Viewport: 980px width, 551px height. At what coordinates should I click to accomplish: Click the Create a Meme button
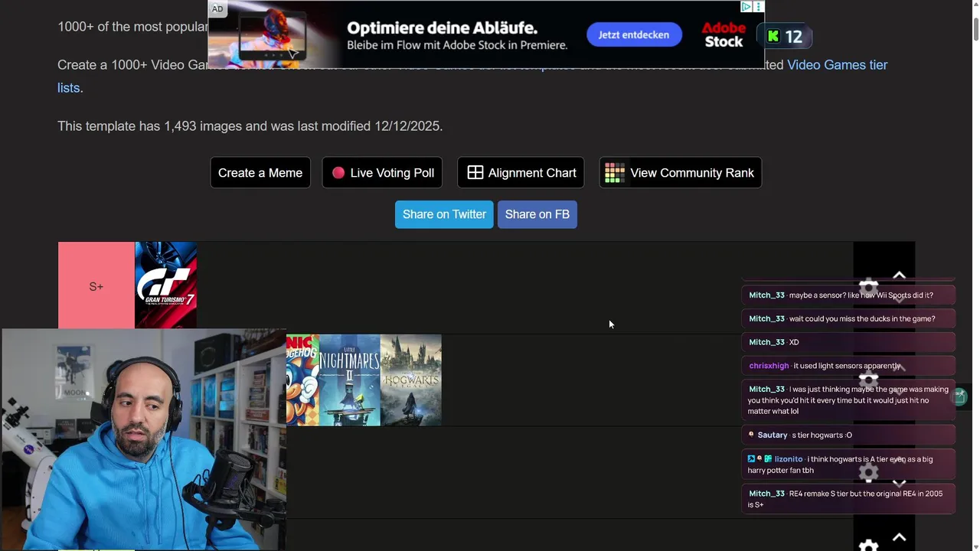coord(260,173)
